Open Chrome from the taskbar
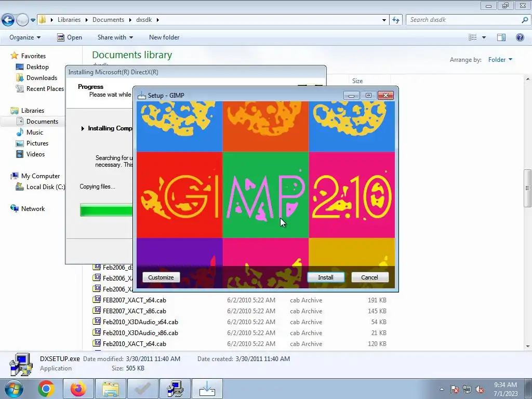532x399 pixels. pos(46,389)
